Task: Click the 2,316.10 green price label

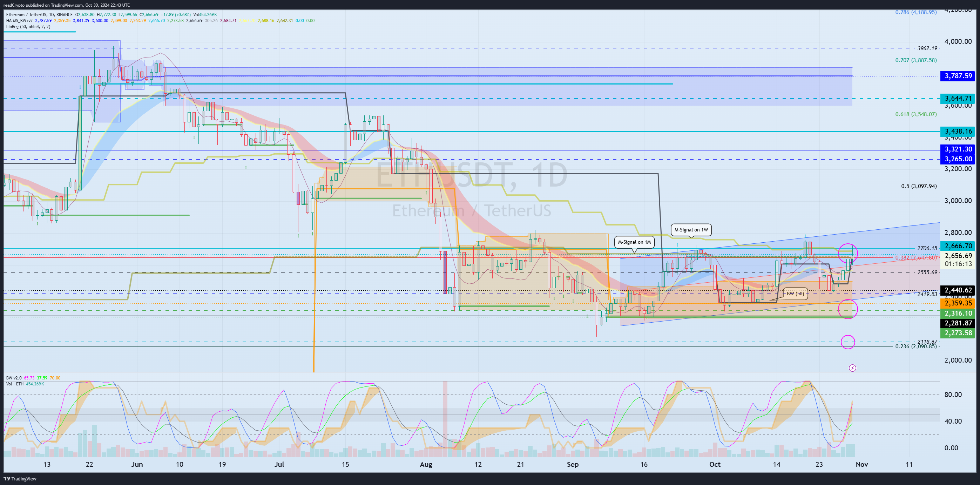Action: click(x=958, y=313)
